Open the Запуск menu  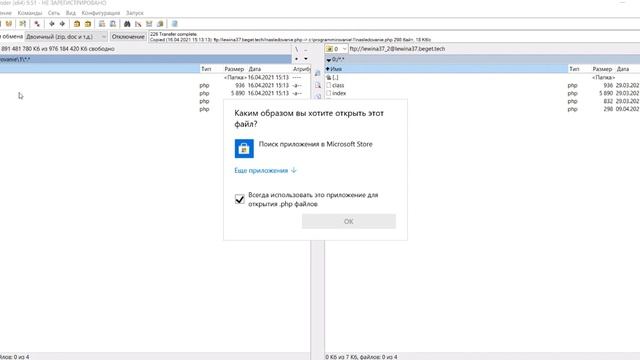point(135,13)
